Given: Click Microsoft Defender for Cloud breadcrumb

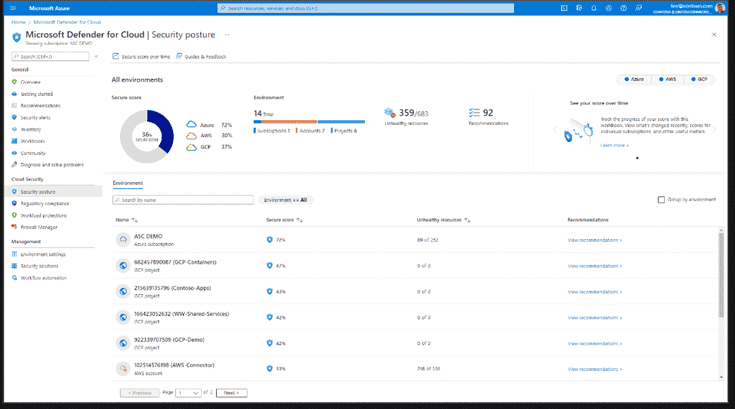Looking at the screenshot, I should pos(67,22).
